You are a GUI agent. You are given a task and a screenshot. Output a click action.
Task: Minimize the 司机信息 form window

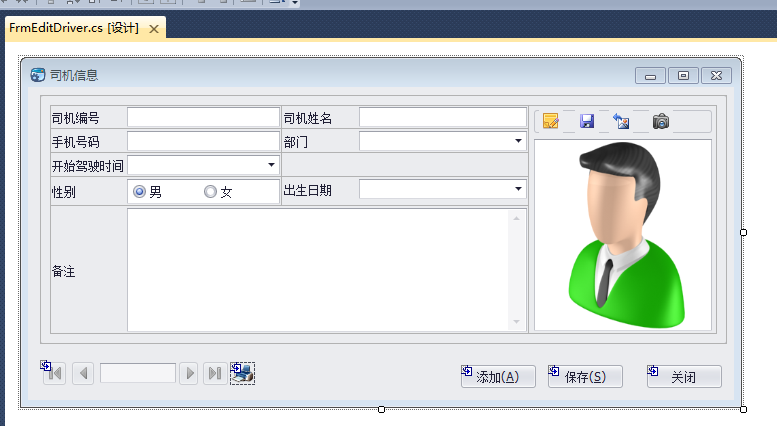[x=650, y=76]
